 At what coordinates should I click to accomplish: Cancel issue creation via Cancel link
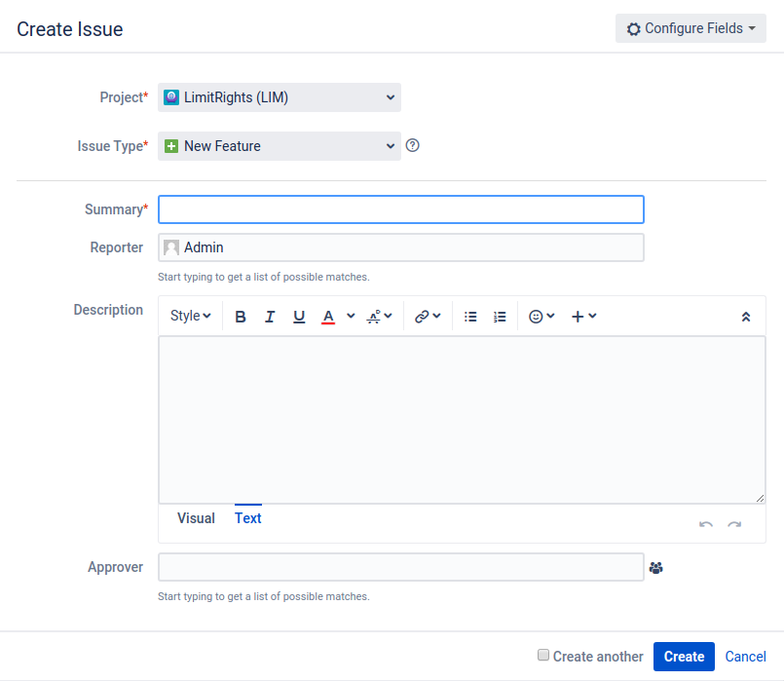coord(745,657)
